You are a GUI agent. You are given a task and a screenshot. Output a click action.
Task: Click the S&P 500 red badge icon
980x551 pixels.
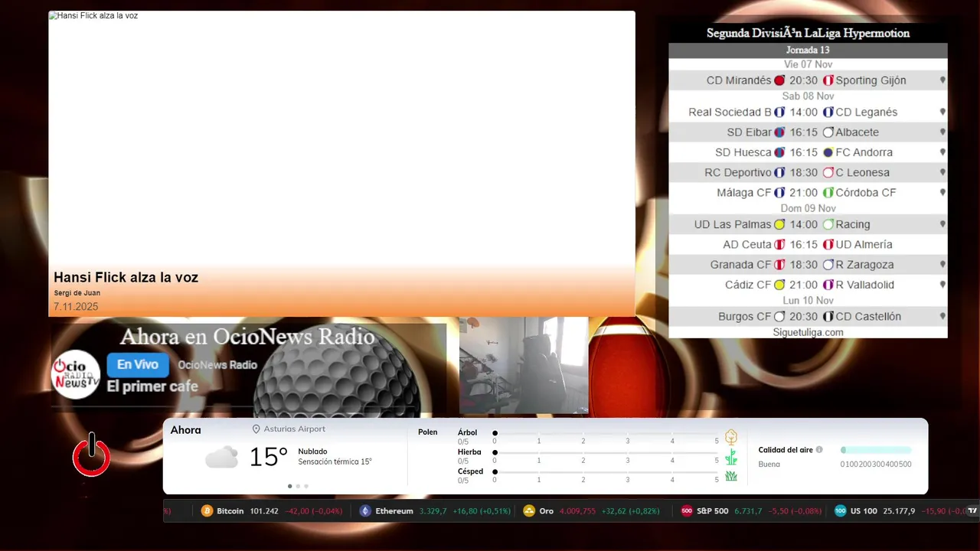[x=687, y=511]
